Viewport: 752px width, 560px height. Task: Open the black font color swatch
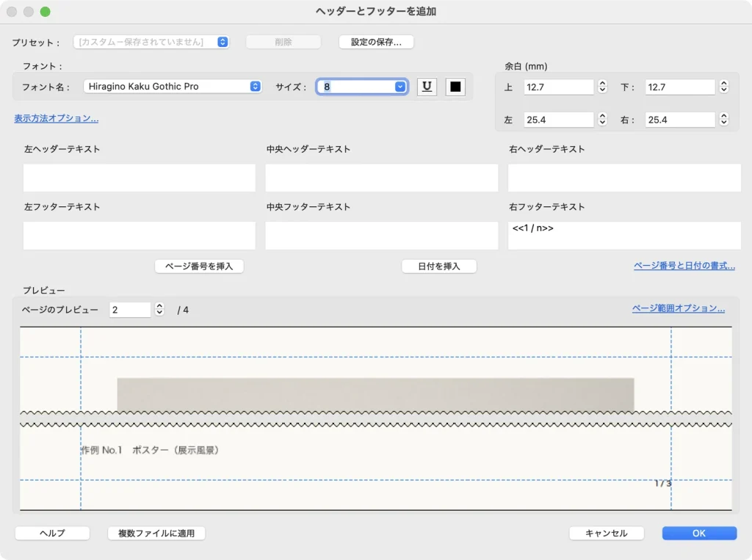point(455,87)
